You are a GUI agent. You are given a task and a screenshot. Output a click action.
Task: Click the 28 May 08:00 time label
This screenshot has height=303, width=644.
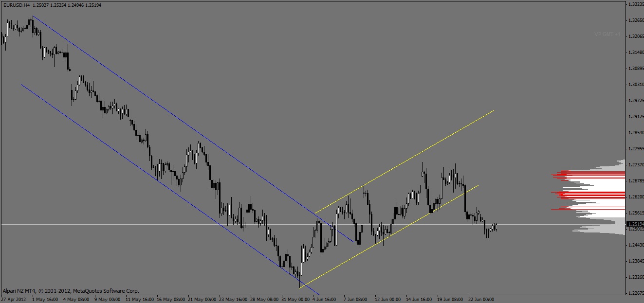(x=265, y=299)
